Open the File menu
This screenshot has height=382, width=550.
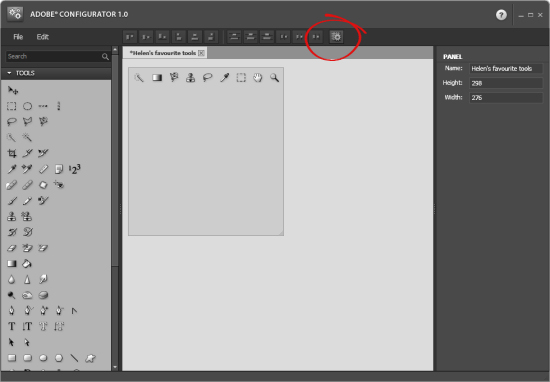point(18,37)
